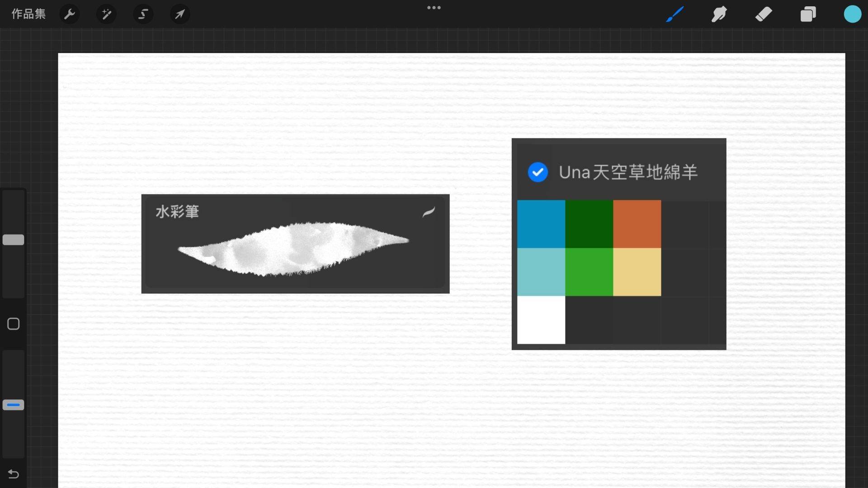Pick the light teal swatch
Screen dimensions: 868x488
tap(541, 272)
